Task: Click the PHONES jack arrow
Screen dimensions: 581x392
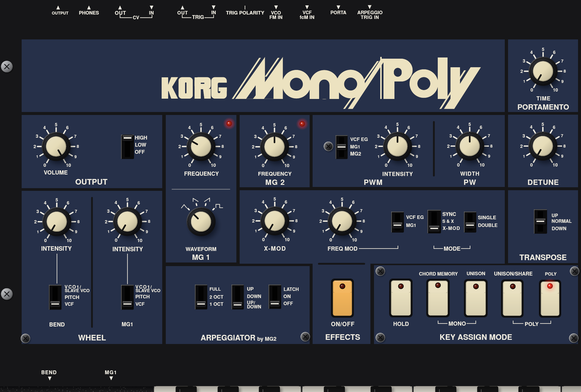Action: pyautogui.click(x=89, y=8)
